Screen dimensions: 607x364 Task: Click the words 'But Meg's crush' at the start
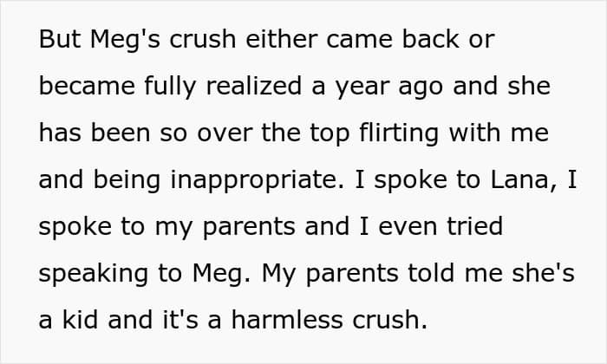point(137,41)
